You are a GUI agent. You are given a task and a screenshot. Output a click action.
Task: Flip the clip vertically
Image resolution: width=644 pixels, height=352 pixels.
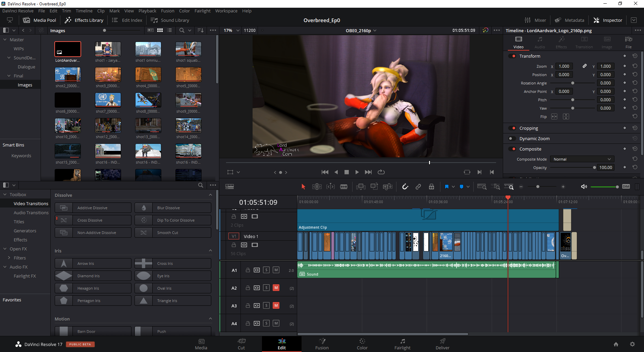(x=566, y=117)
